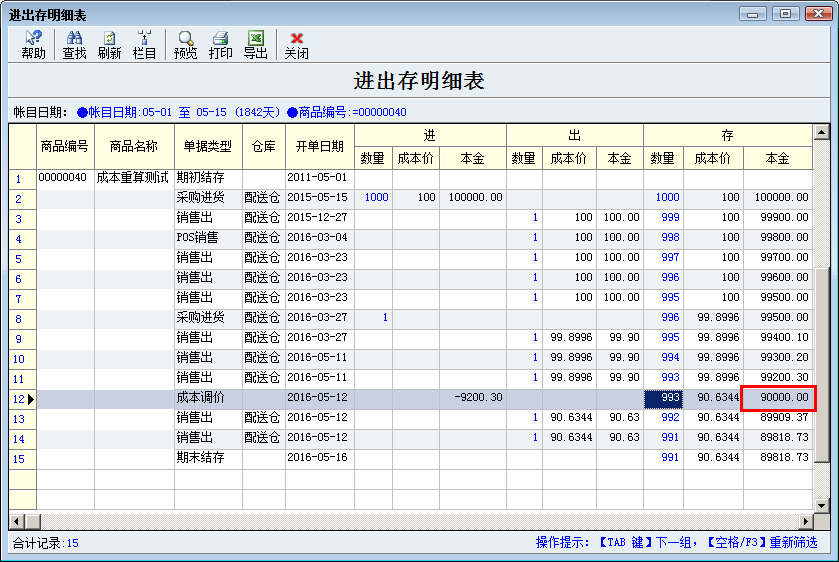Click the 100000.00 purchase amount in 进 column
This screenshot has height=562, width=839.
click(473, 198)
